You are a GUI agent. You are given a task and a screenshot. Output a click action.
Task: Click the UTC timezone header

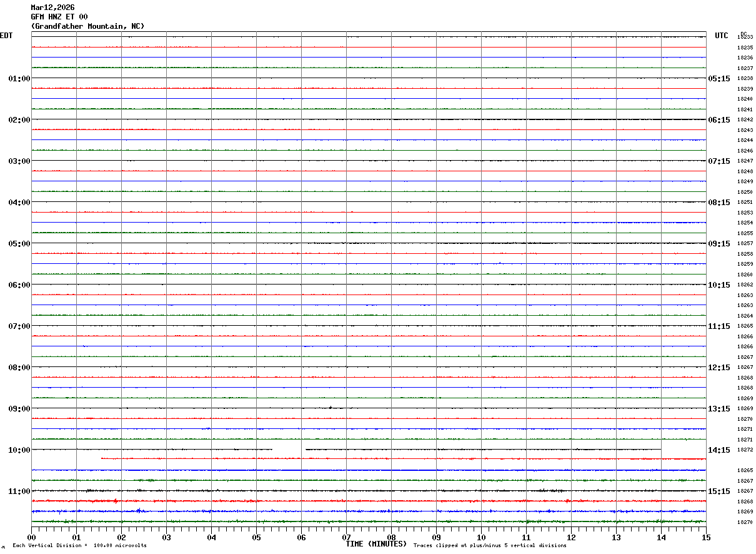pyautogui.click(x=722, y=36)
